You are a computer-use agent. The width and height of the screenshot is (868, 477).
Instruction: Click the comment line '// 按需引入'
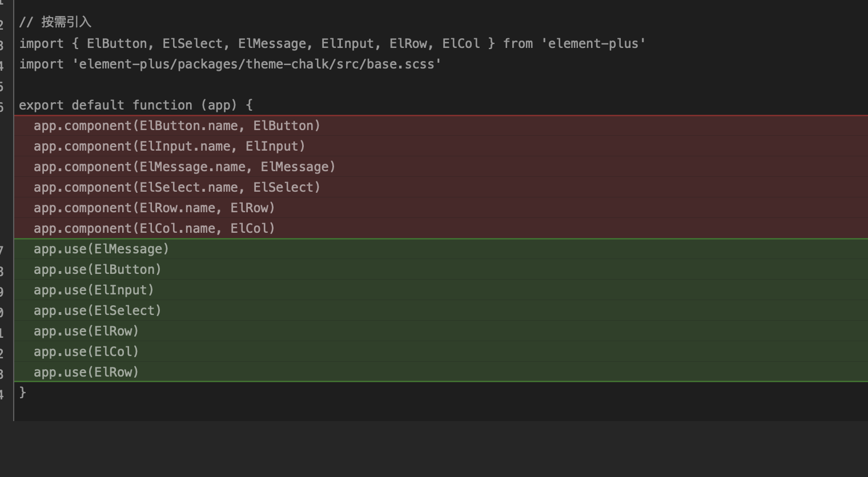coord(55,22)
